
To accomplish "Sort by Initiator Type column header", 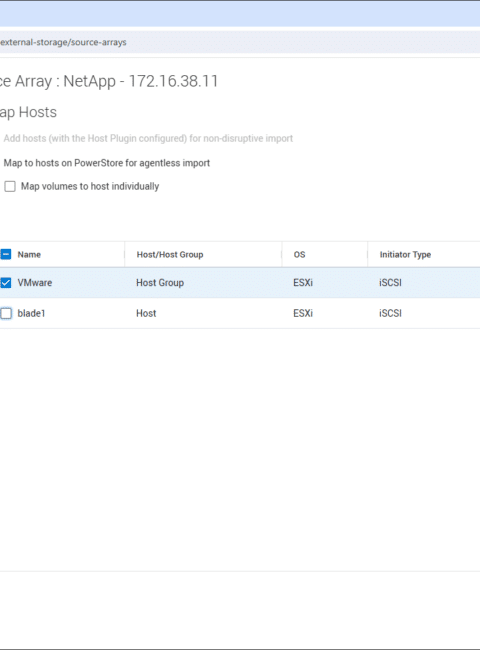I will 405,255.
